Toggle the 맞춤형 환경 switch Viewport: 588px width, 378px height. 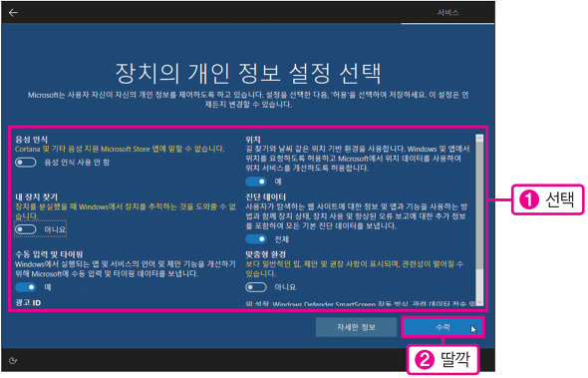pos(256,287)
